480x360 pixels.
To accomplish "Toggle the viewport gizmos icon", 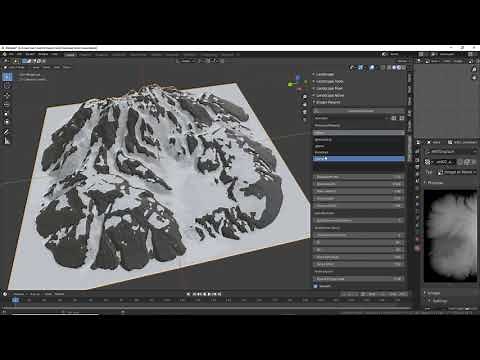I will coord(360,67).
